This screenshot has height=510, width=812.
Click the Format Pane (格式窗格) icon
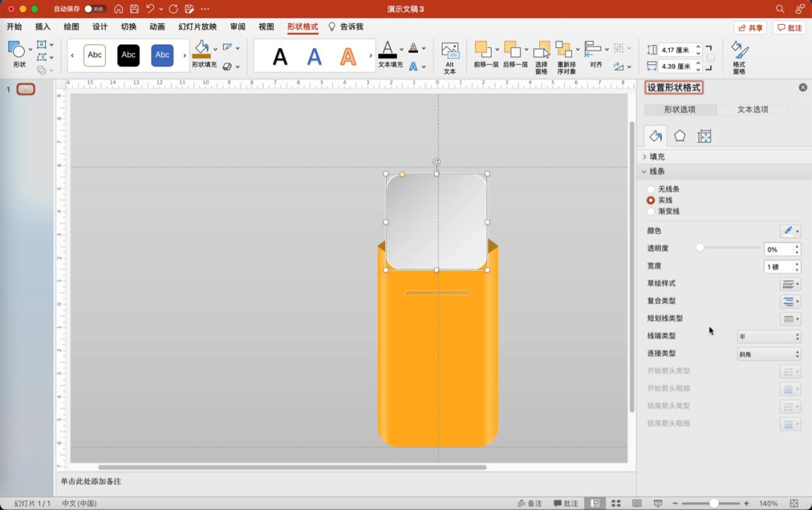point(739,56)
